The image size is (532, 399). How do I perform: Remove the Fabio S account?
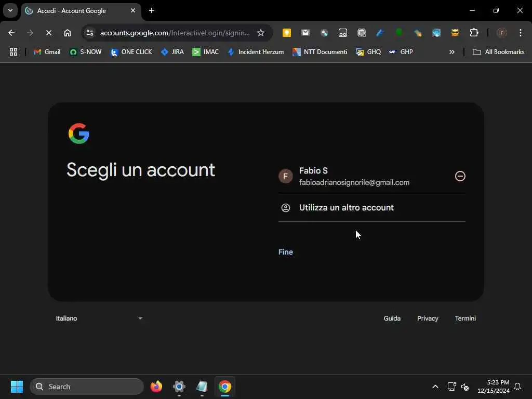(460, 176)
